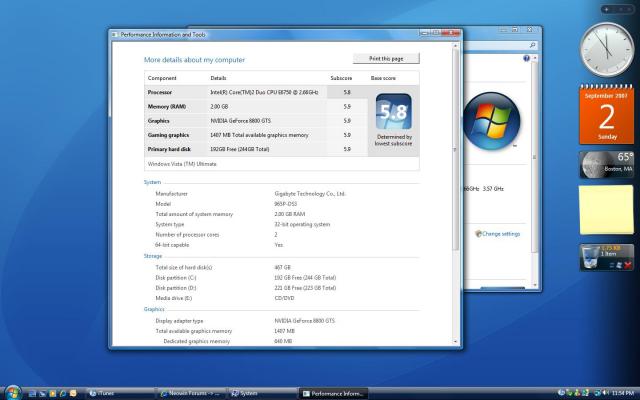
Task: Click '64-bit capable' label
Action: [x=172, y=245]
